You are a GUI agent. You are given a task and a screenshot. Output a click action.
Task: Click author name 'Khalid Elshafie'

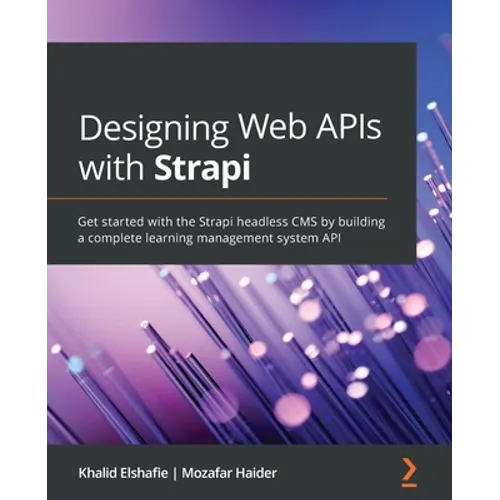click(x=123, y=473)
